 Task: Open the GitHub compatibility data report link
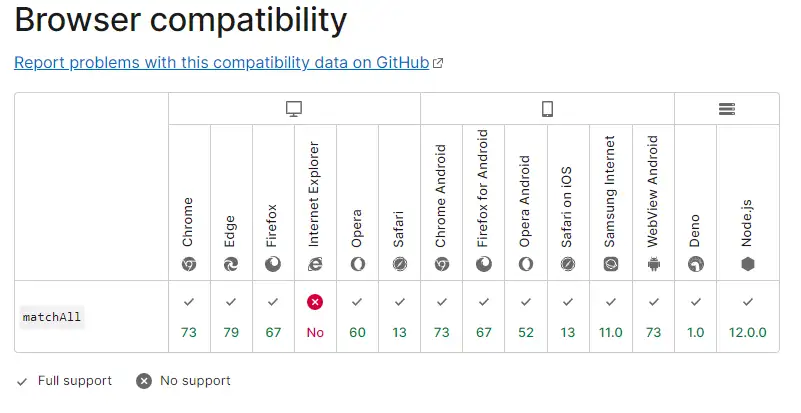(x=222, y=62)
